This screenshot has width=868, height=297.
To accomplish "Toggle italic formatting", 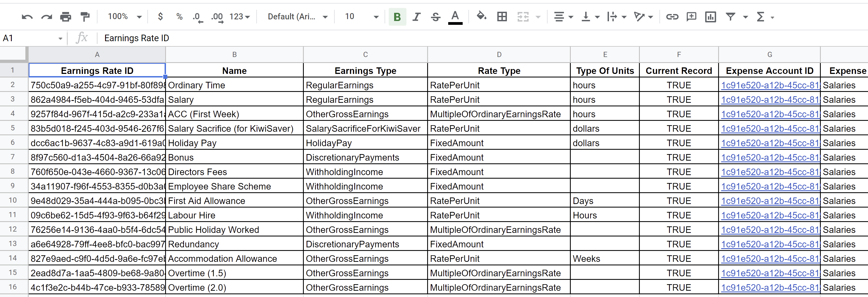I will tap(417, 16).
